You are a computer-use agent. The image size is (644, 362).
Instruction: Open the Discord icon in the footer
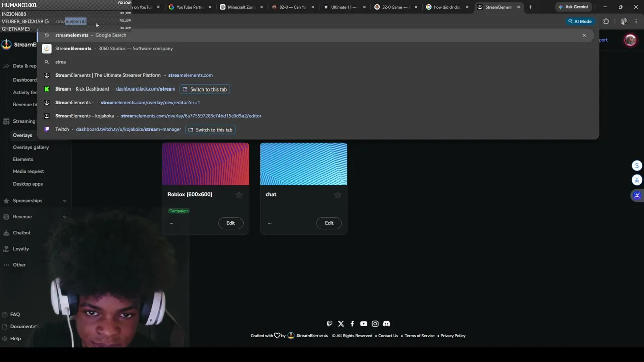tap(386, 324)
